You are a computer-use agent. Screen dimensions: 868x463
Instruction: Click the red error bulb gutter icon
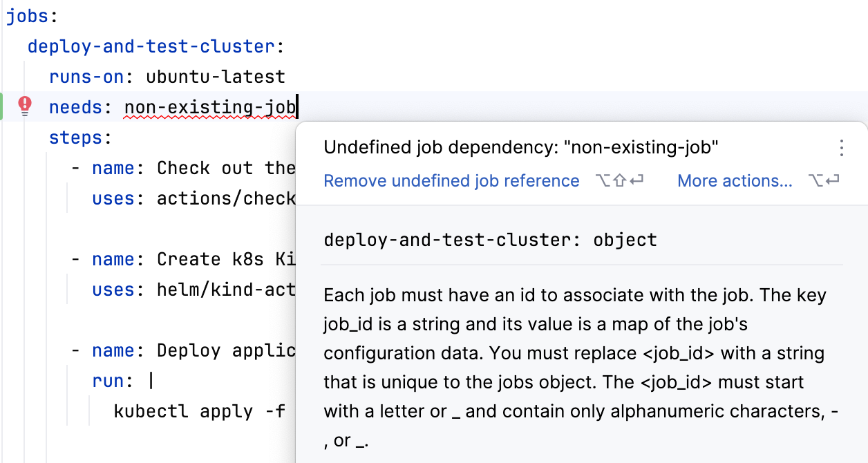tap(24, 106)
